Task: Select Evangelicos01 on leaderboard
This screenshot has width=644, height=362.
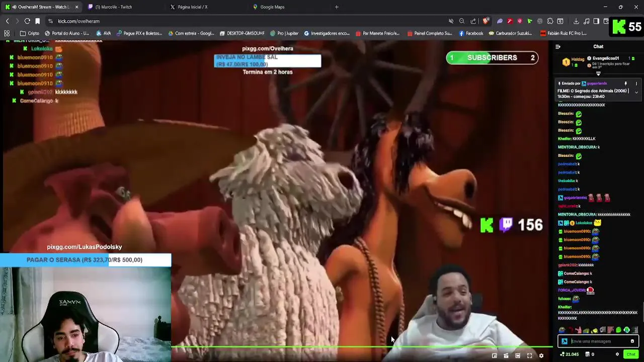Action: (x=606, y=58)
